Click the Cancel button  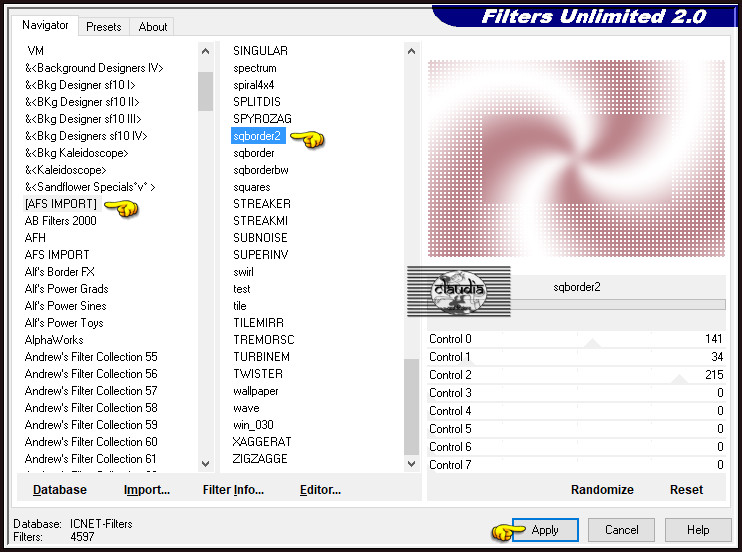point(621,530)
